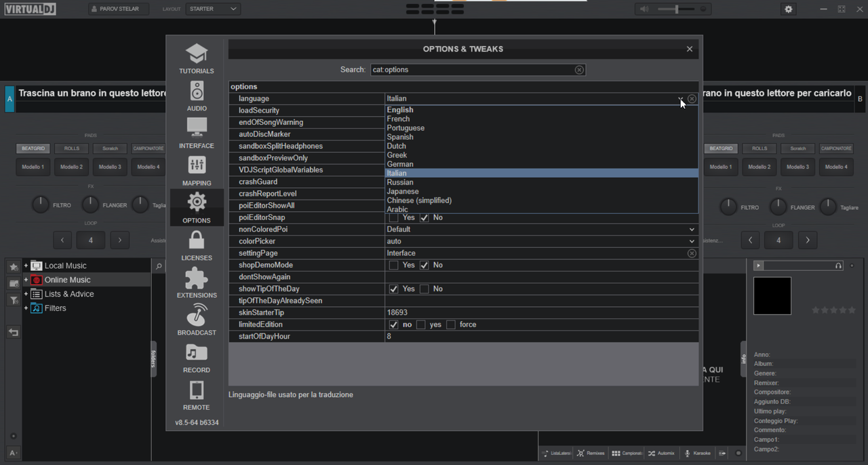Screen dimensions: 868x465
Task: Toggle limitedEdition 'no' checkbox
Action: [x=394, y=325]
